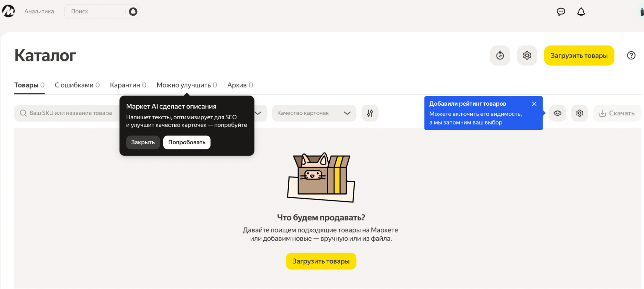
Task: Open catalog settings gear beside Загрузить товары
Action: pos(527,55)
